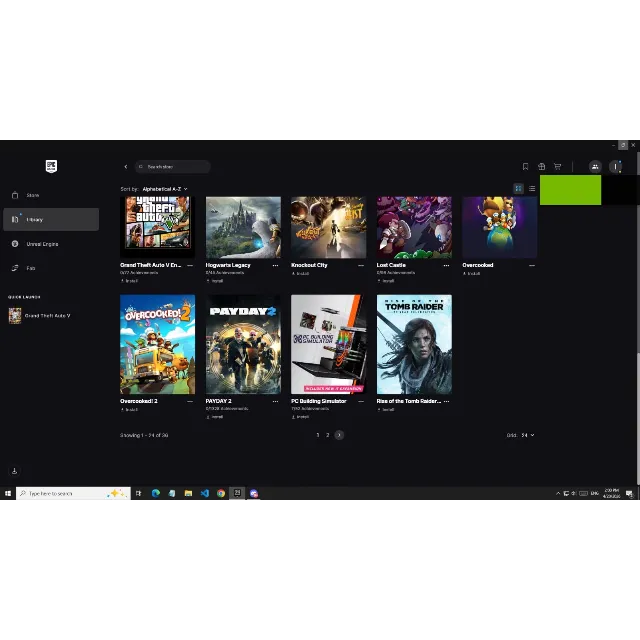Screen dimensions: 640x640
Task: Go to page 2 of library
Action: (327, 435)
